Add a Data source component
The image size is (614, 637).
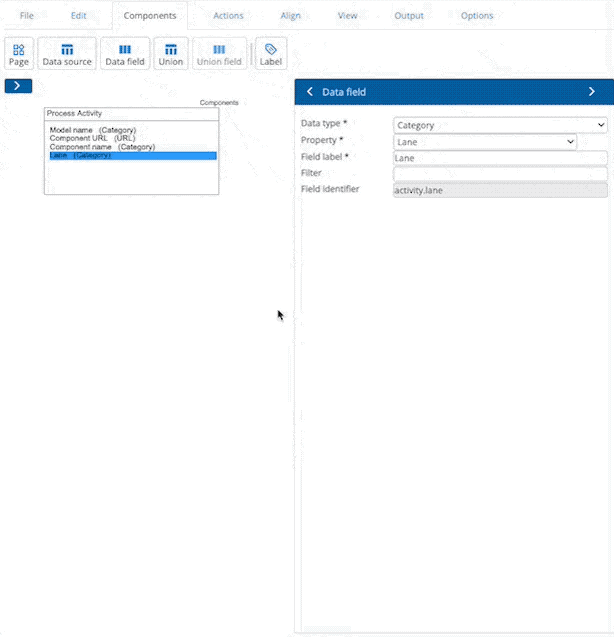[67, 54]
